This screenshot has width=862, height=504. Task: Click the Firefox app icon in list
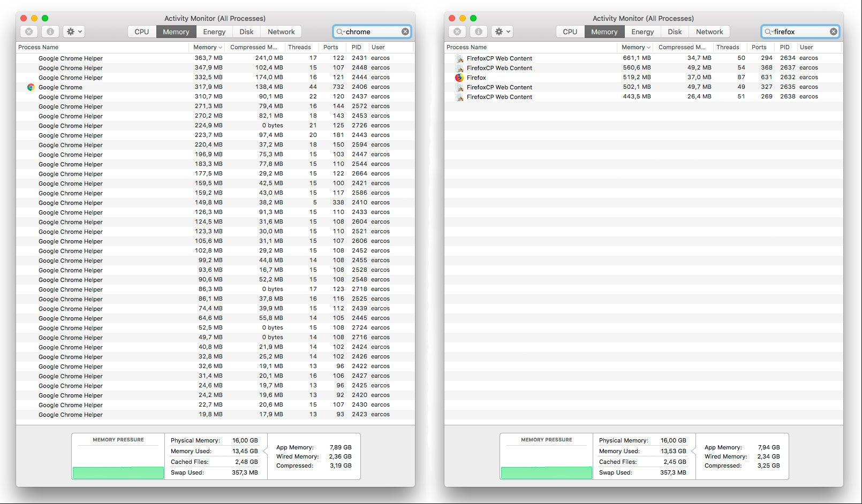pos(459,78)
